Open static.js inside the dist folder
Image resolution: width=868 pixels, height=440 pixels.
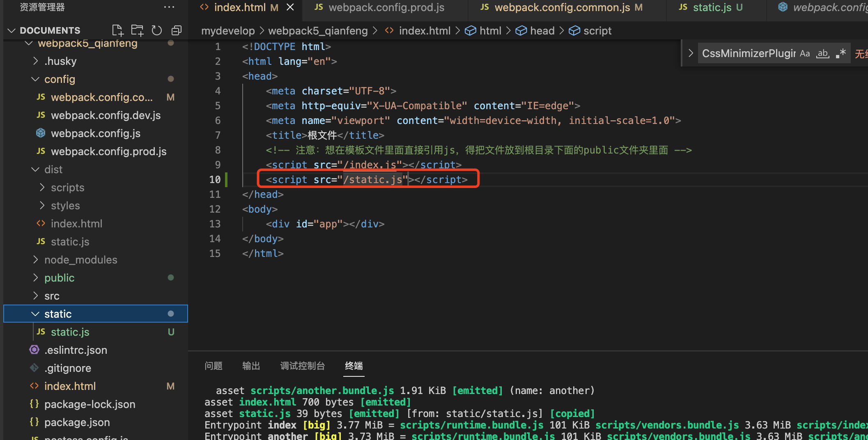click(70, 242)
